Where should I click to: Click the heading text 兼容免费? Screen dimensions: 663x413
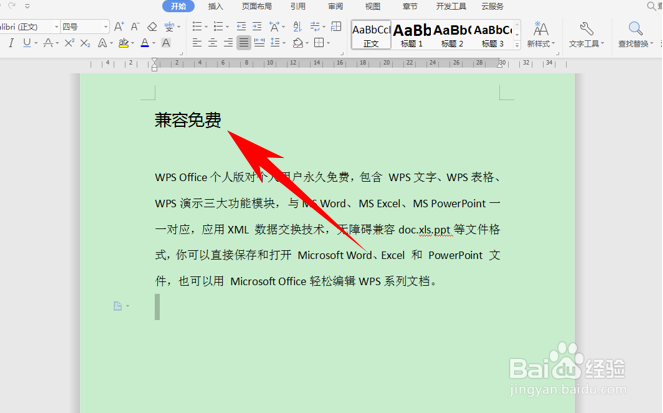coord(188,120)
